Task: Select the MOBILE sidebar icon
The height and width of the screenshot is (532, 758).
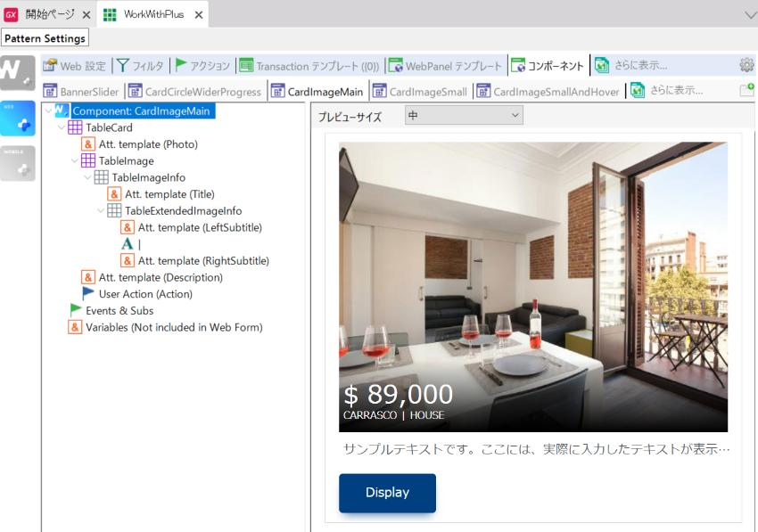Action: coord(18,163)
